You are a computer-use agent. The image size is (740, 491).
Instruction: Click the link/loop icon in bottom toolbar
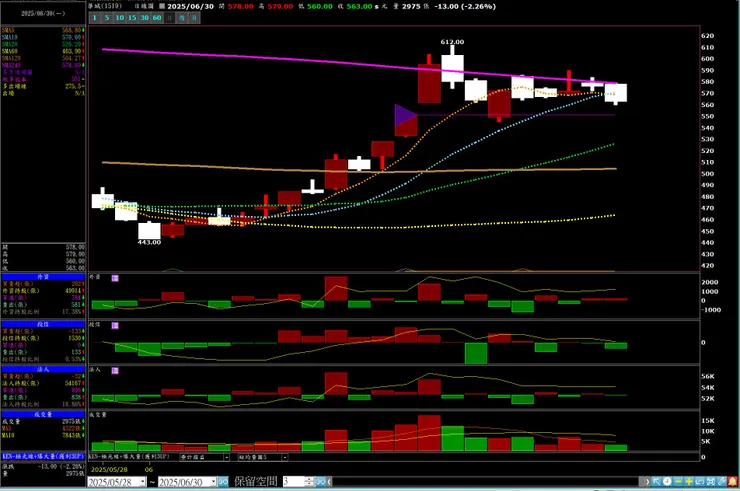pyautogui.click(x=700, y=482)
